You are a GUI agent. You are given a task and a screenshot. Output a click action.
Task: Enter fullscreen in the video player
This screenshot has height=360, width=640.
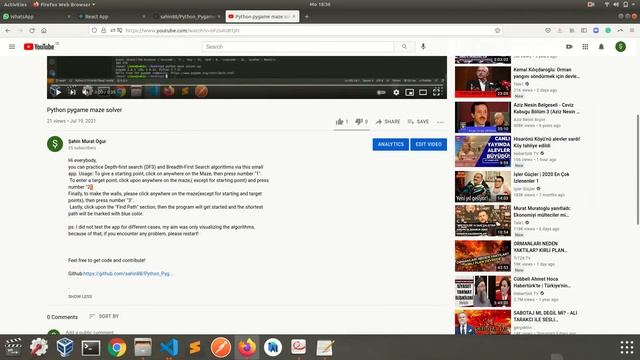coord(437,92)
